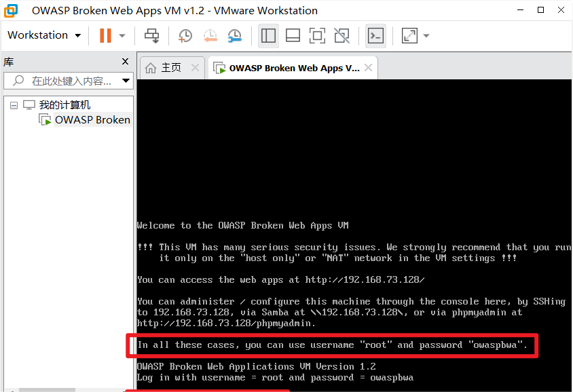Click the phpmyadmin URL line in console
Screen dimensions: 573x392
point(226,324)
